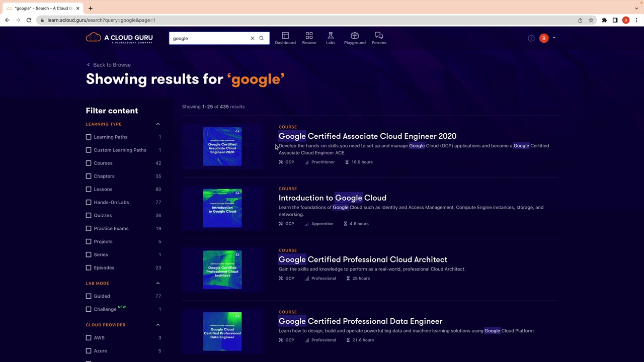
Task: Clear the search box with the X icon
Action: [x=253, y=38]
